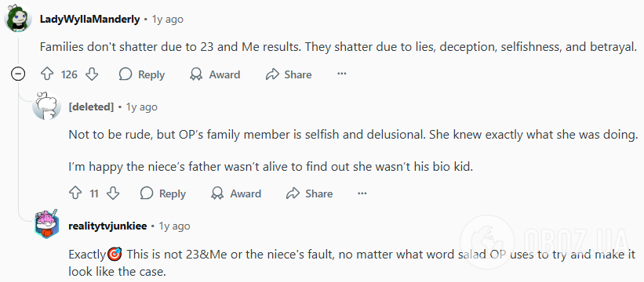The height and width of the screenshot is (282, 644).
Task: Share the deleted user's comment
Action: (x=309, y=193)
